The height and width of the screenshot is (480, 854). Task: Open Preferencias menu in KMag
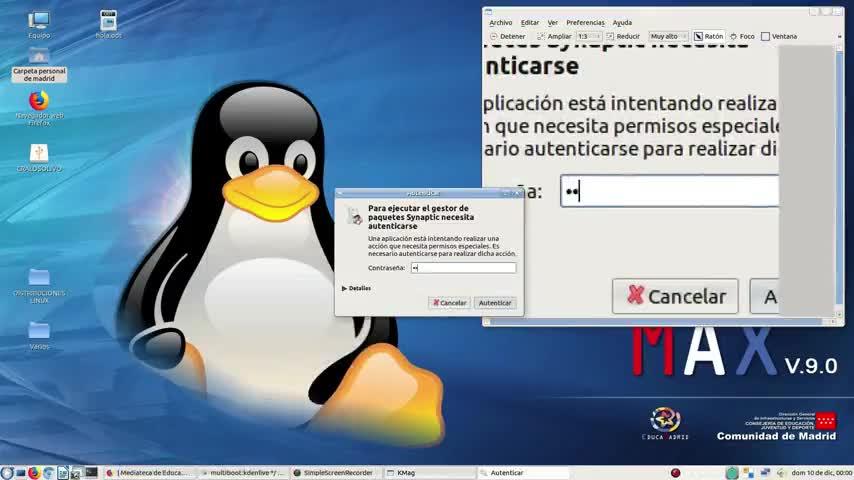tap(585, 22)
